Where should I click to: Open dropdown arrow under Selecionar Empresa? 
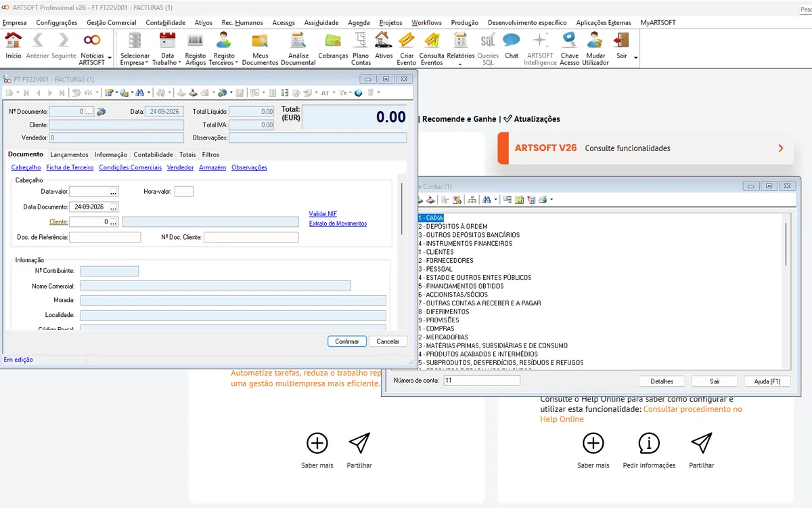148,63
